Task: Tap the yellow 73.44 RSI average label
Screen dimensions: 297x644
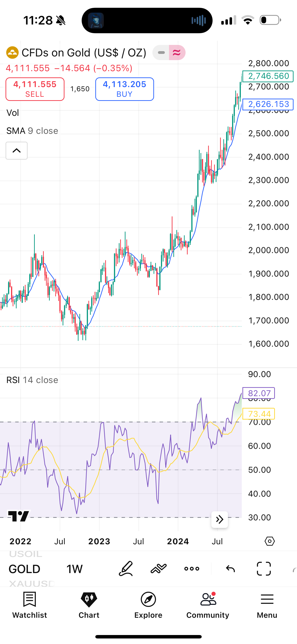Action: coord(259,414)
